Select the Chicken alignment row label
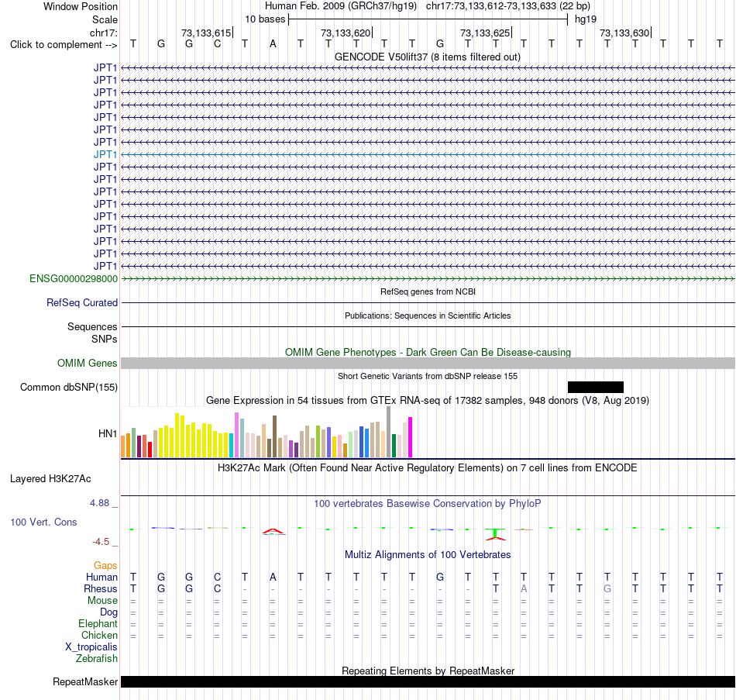The image size is (736, 700). [99, 635]
